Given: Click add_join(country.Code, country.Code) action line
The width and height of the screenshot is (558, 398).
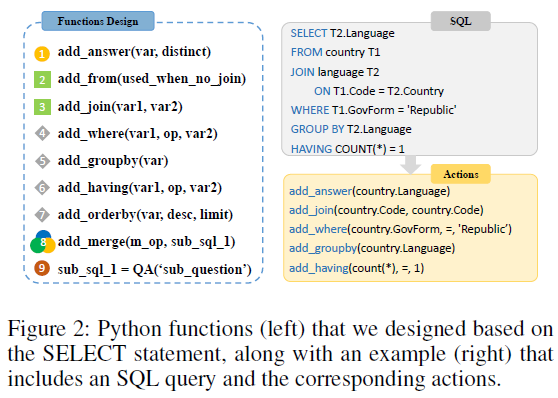Looking at the screenshot, I should coord(386,210).
